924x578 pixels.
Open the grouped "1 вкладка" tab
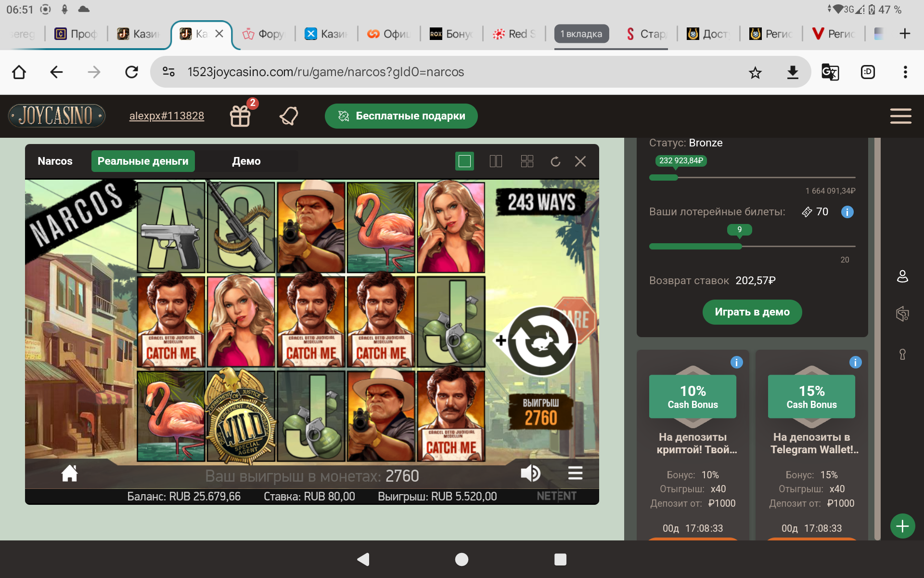[581, 34]
